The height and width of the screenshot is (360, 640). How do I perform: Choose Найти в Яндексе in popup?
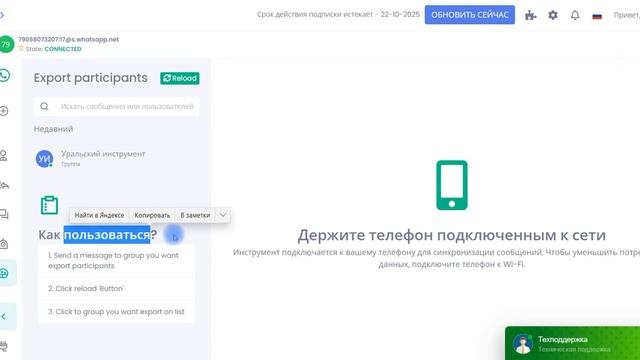[x=99, y=215]
